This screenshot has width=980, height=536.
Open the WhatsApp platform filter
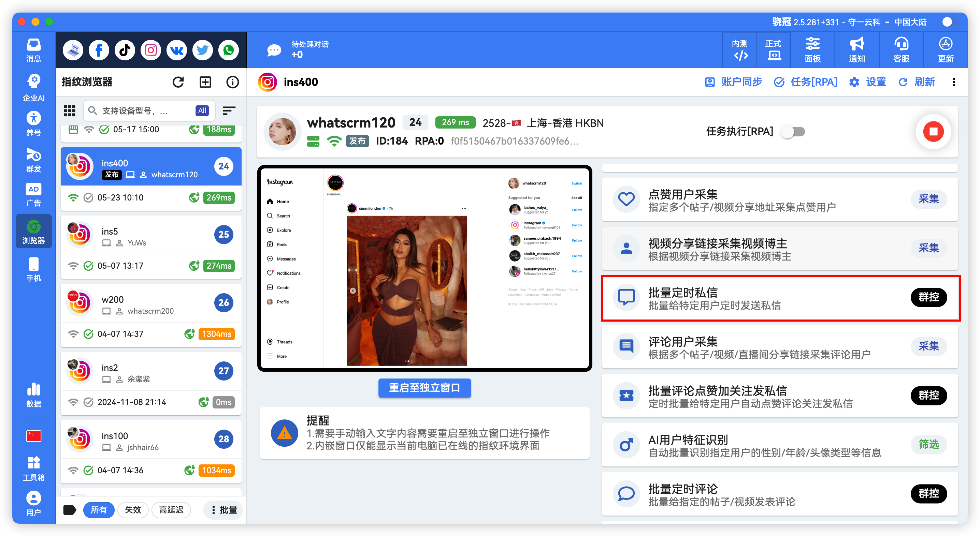click(228, 50)
